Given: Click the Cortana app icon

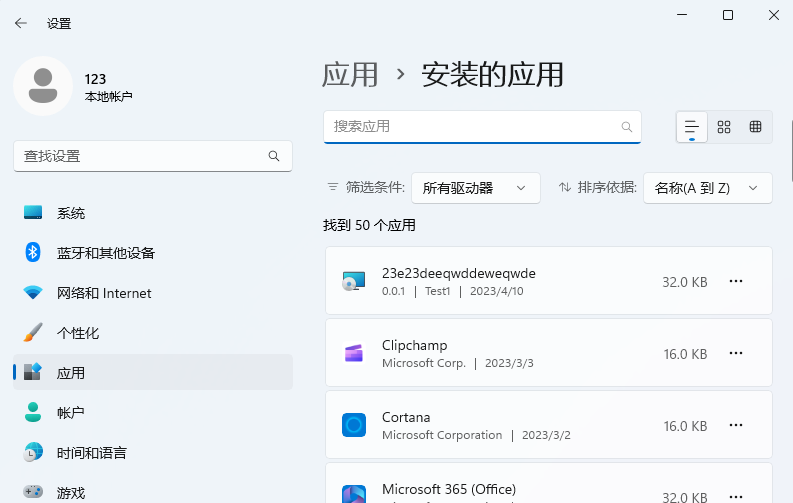Looking at the screenshot, I should pyautogui.click(x=354, y=425).
